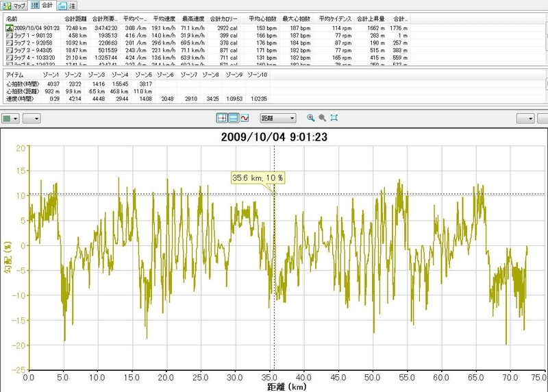Sort by the 名前 column header
This screenshot has width=548, height=392.
pos(32,19)
